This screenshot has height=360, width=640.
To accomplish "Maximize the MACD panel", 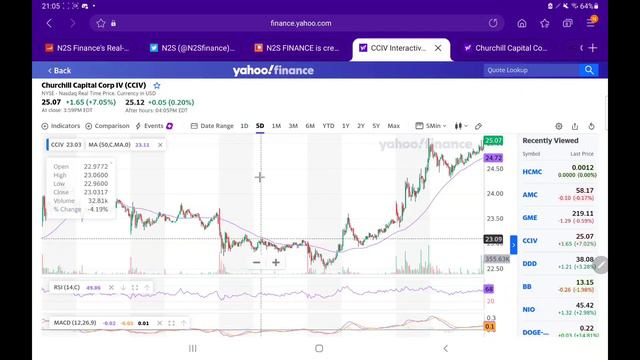I will [171, 323].
